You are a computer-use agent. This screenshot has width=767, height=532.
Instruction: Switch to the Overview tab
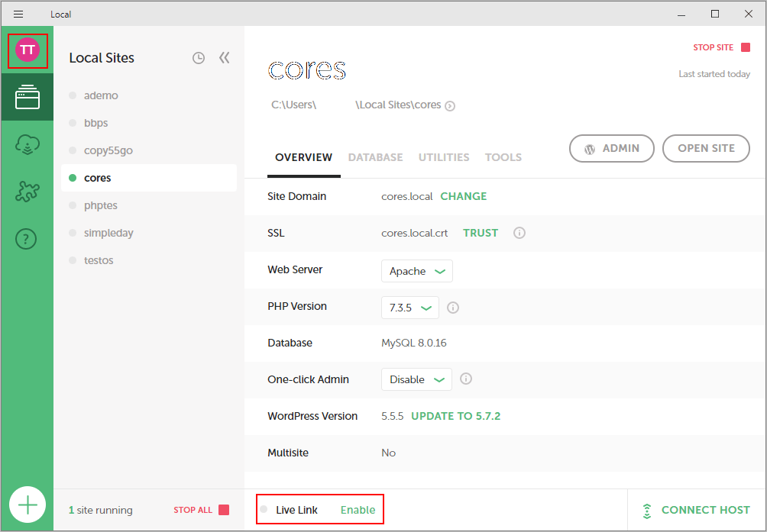click(x=304, y=157)
